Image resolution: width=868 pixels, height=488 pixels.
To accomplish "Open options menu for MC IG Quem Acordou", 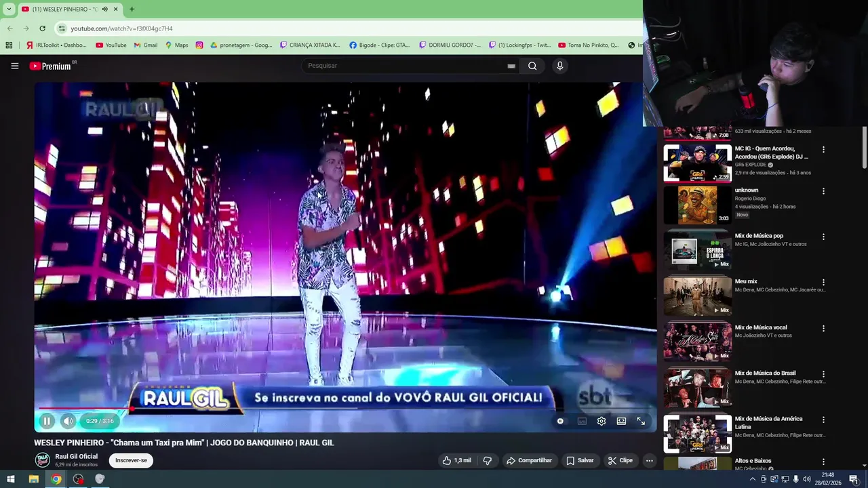I will (823, 150).
